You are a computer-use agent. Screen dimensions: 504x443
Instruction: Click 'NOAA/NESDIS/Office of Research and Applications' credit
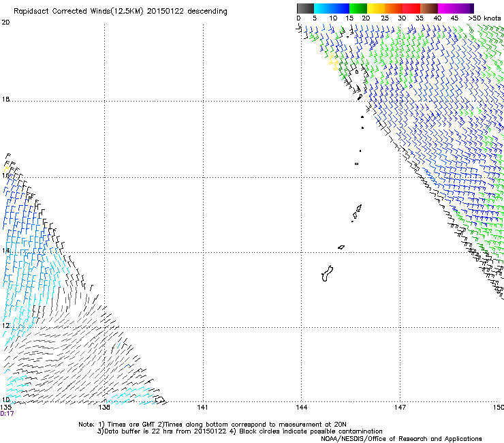pyautogui.click(x=401, y=439)
